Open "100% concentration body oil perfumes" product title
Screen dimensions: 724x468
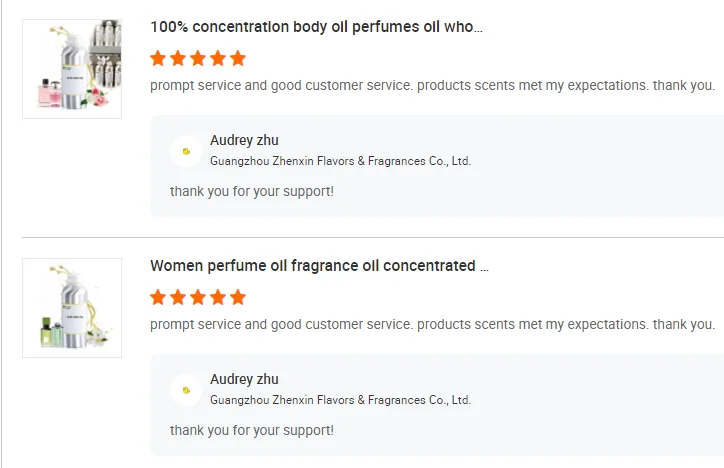pyautogui.click(x=316, y=27)
